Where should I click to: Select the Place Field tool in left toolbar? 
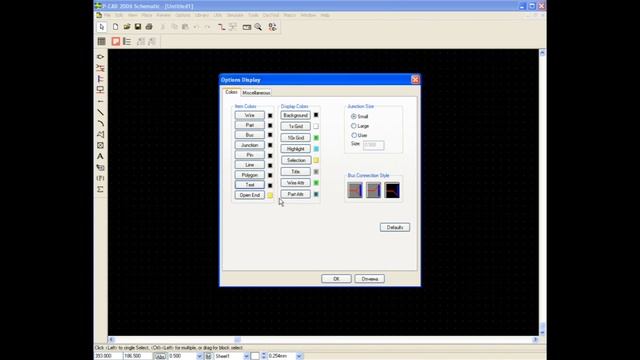coord(100,178)
